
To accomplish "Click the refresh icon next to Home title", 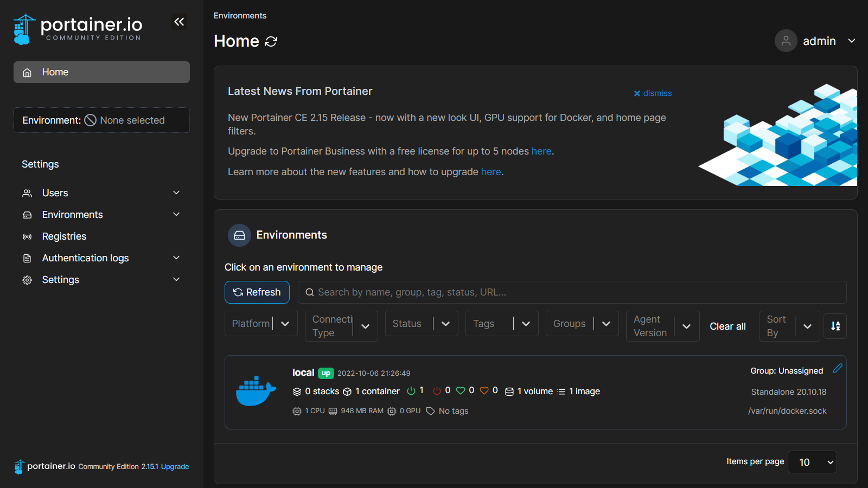I will tap(271, 42).
